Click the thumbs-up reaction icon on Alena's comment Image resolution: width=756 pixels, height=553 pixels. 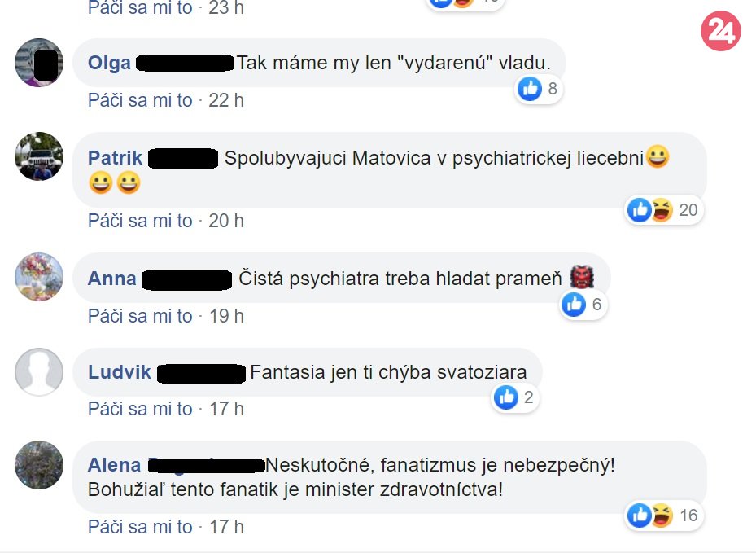coord(640,516)
